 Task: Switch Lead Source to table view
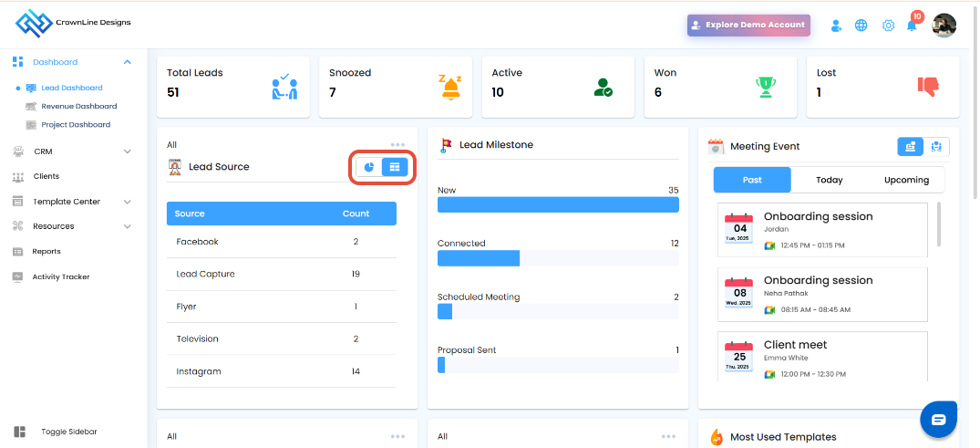[x=395, y=167]
